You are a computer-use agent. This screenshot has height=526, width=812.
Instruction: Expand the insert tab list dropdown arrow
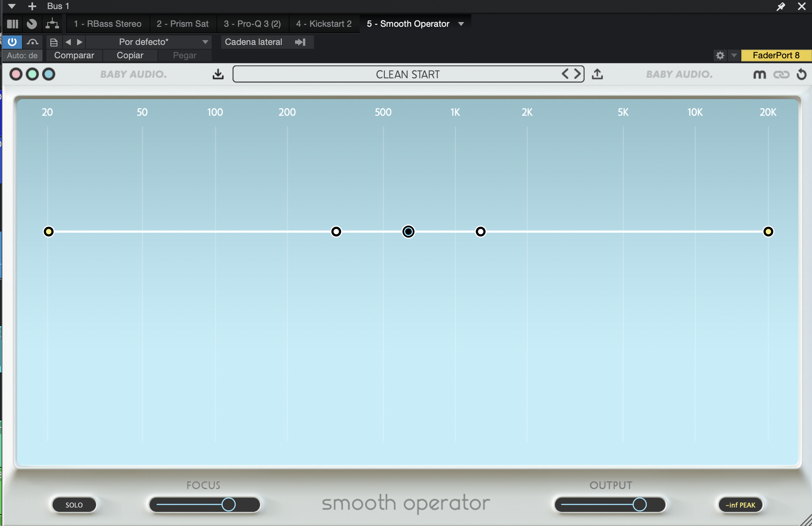(x=461, y=24)
